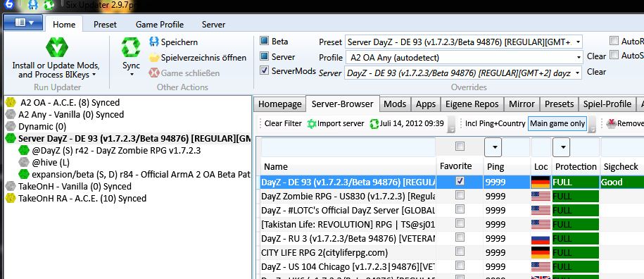Image resolution: width=644 pixels, height=279 pixels.
Task: Open the Presets tab
Action: pyautogui.click(x=559, y=104)
